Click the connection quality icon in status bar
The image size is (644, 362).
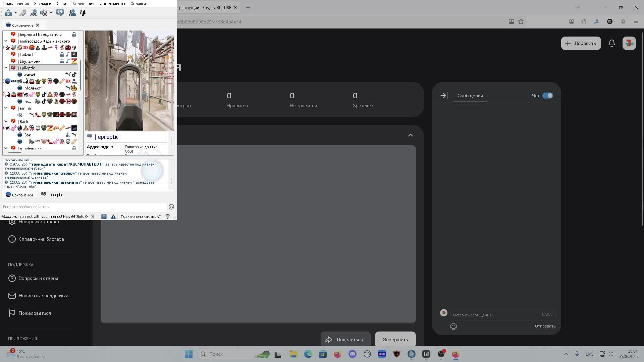coord(168,217)
